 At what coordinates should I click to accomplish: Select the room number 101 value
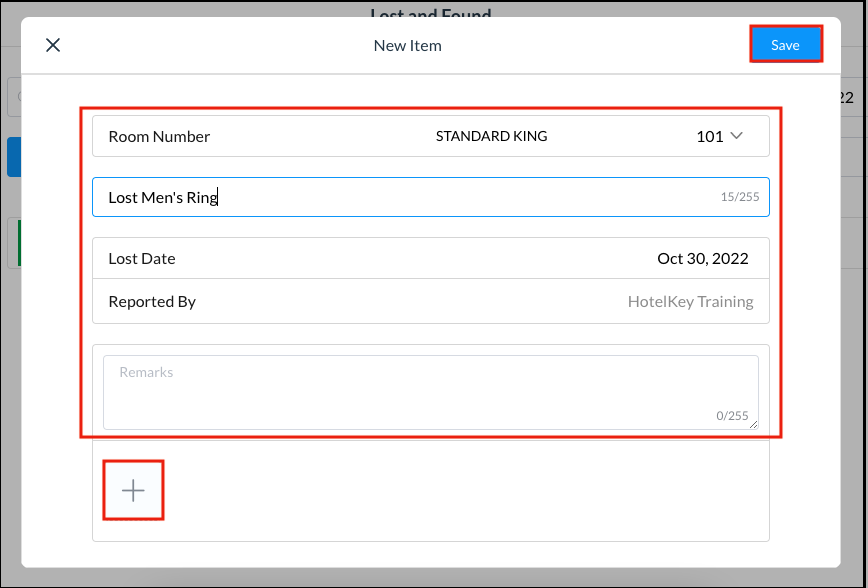[x=709, y=136]
